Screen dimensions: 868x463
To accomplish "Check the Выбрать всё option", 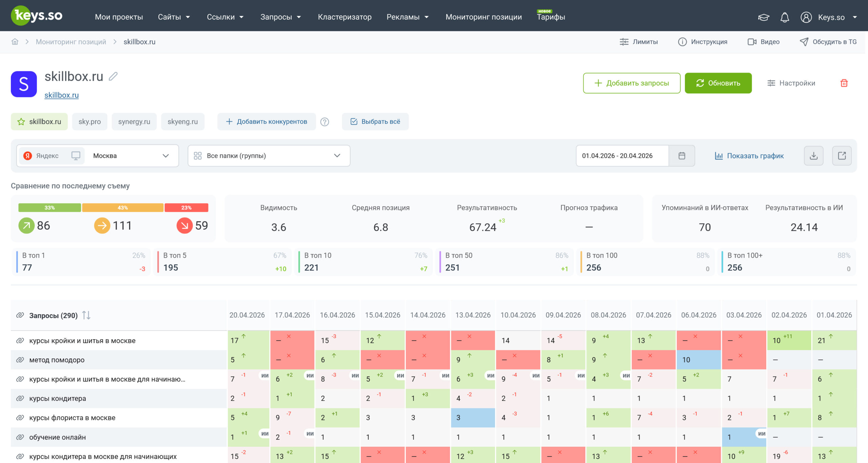I will point(375,121).
